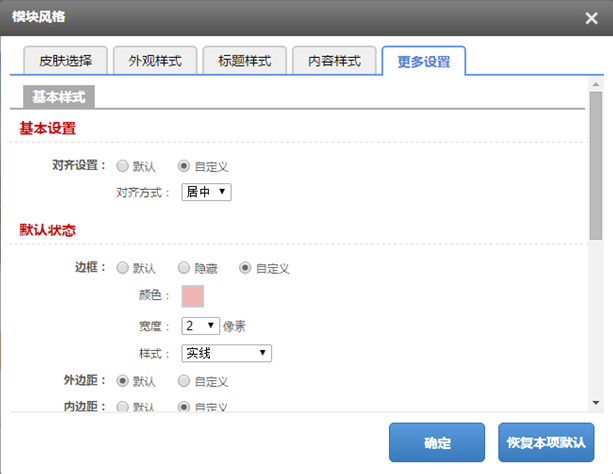Open the 对齐方式 dropdown

[x=206, y=191]
